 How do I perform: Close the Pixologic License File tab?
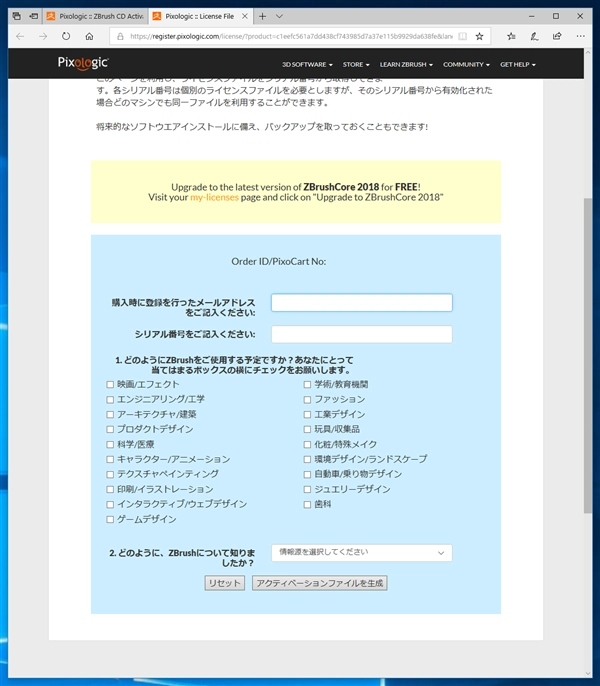pos(245,16)
